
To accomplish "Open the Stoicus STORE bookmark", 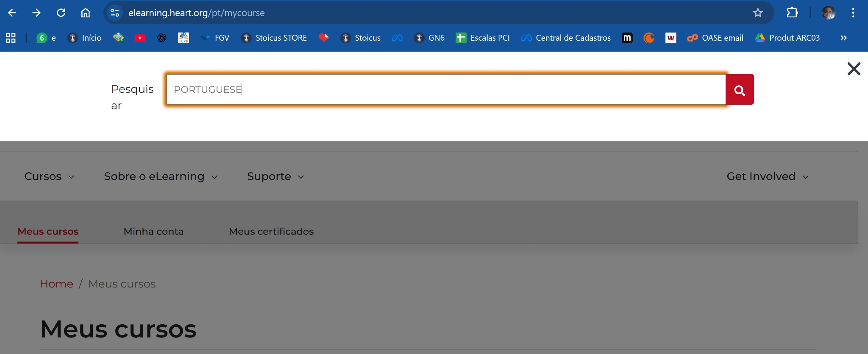I will point(274,38).
